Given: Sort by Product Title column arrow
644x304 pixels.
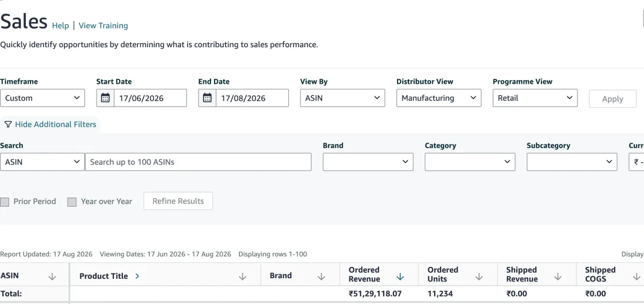Looking at the screenshot, I should [x=243, y=277].
